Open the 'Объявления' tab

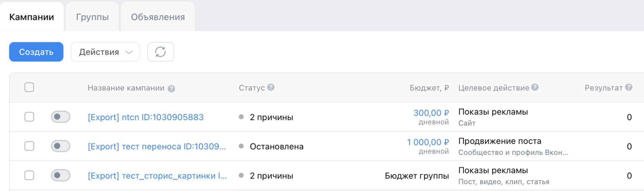[157, 17]
